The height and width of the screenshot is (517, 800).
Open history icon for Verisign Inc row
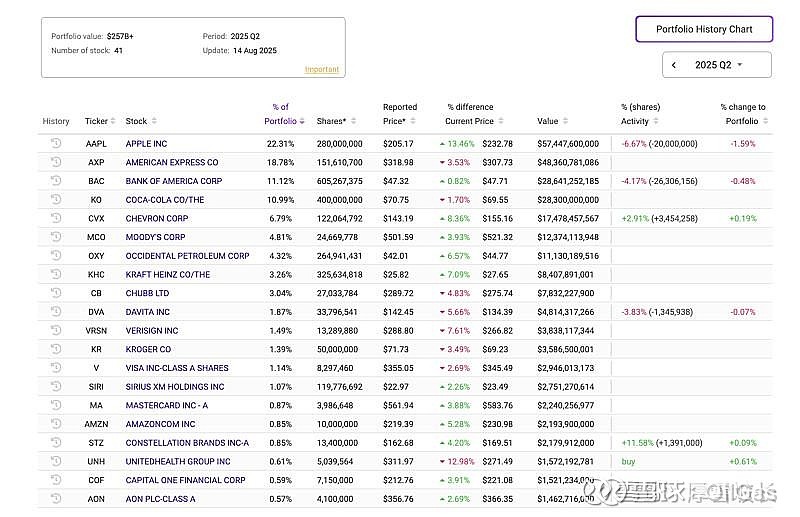(56, 330)
